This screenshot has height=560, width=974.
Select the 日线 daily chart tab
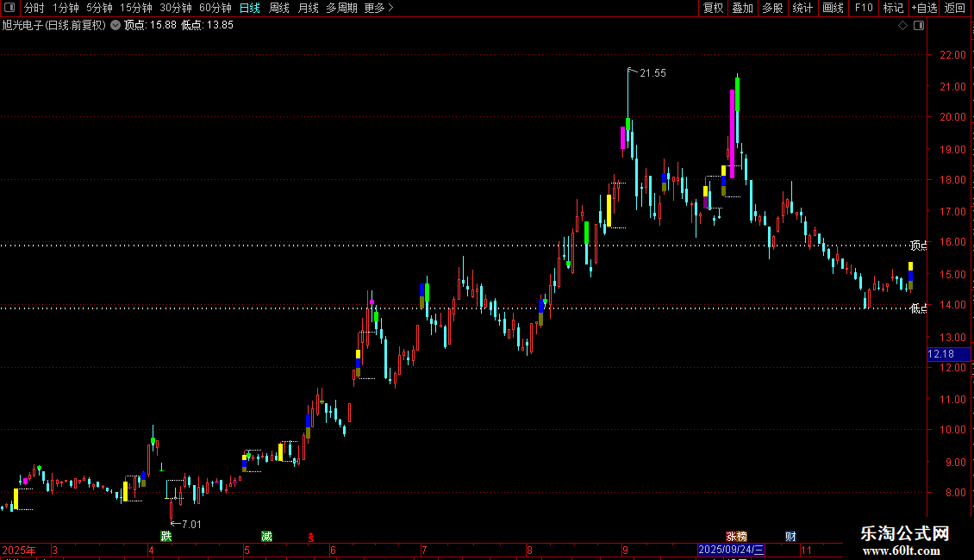click(x=250, y=8)
